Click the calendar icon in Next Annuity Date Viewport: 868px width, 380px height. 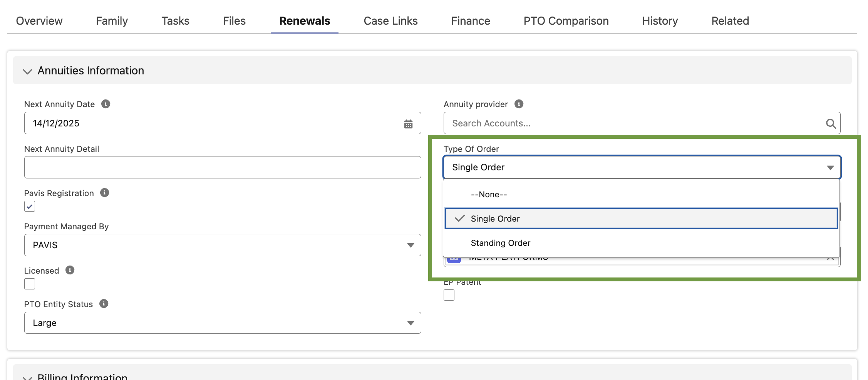pos(408,124)
